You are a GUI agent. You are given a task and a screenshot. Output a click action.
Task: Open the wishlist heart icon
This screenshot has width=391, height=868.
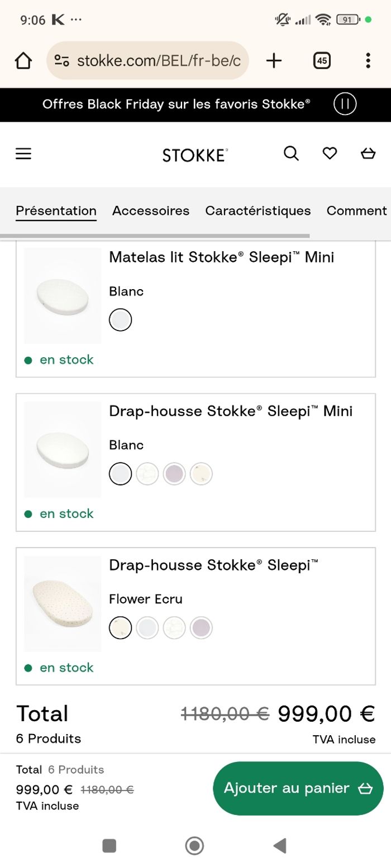[x=330, y=154]
